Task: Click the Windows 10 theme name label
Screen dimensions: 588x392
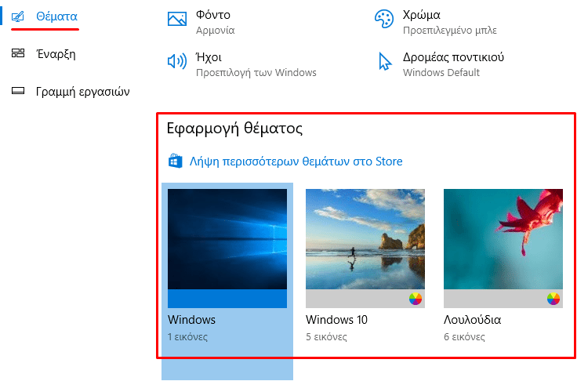Action: coord(337,320)
